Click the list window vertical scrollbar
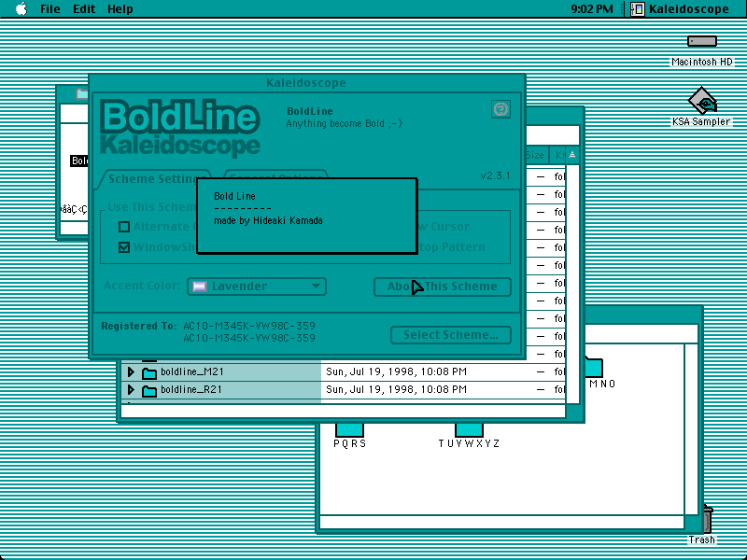The width and height of the screenshot is (747, 560). (572, 285)
